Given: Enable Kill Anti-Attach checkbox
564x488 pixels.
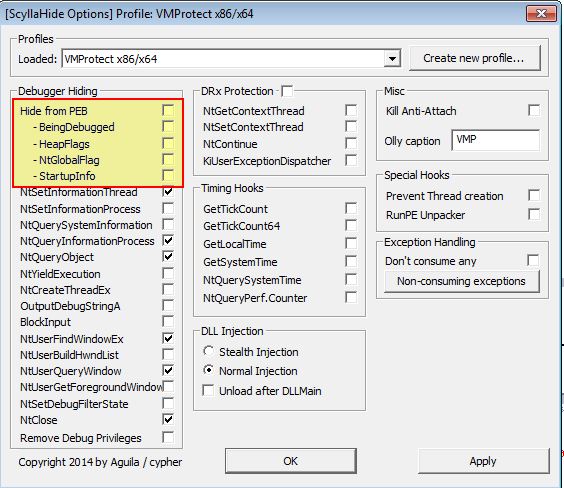Looking at the screenshot, I should (x=534, y=110).
